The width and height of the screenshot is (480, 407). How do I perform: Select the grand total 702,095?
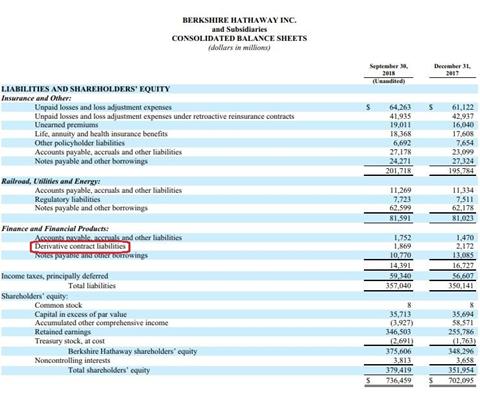coord(461,380)
